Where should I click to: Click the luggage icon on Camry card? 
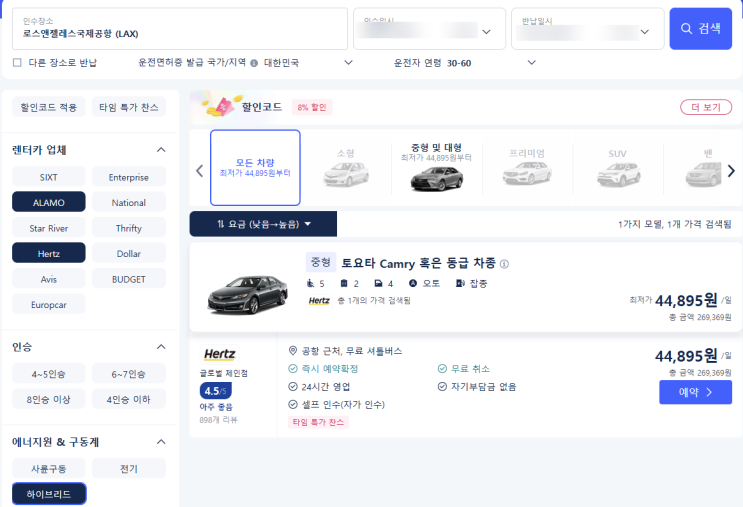click(344, 283)
